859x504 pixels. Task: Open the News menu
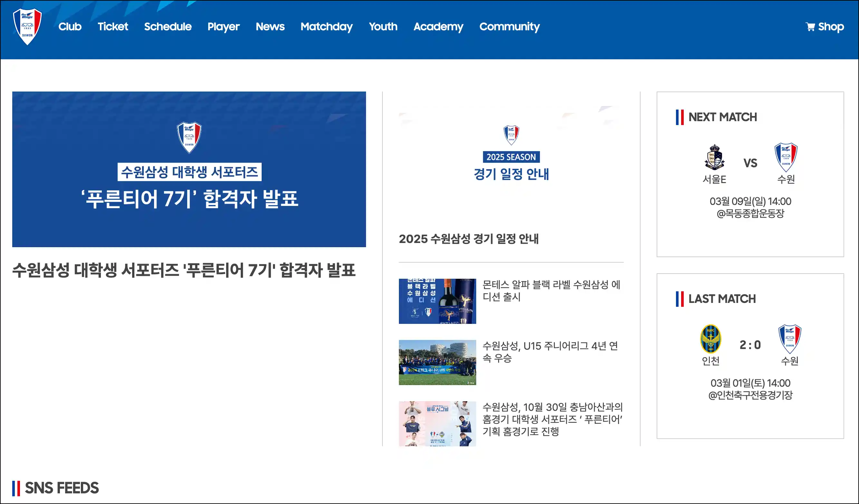point(270,27)
